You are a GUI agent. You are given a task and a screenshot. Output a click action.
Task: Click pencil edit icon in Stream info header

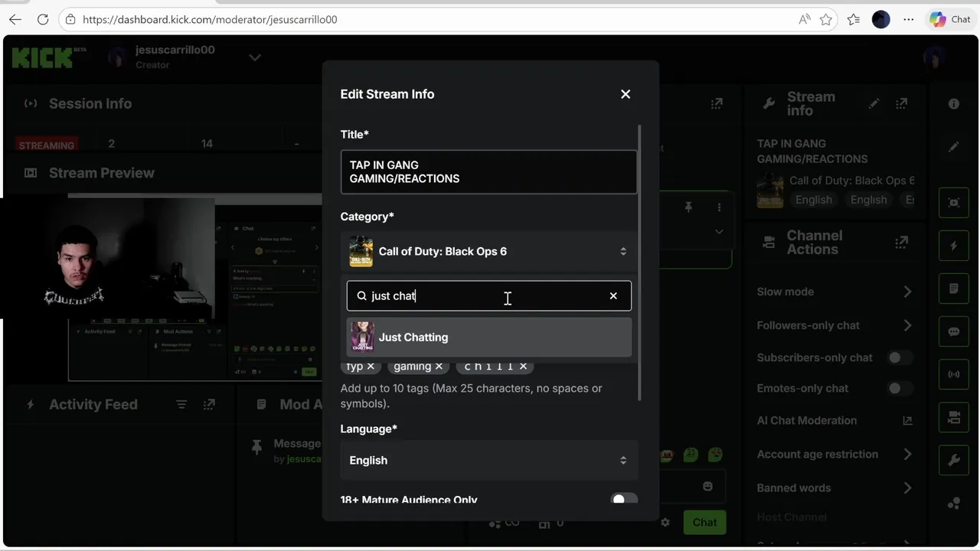[x=874, y=103]
